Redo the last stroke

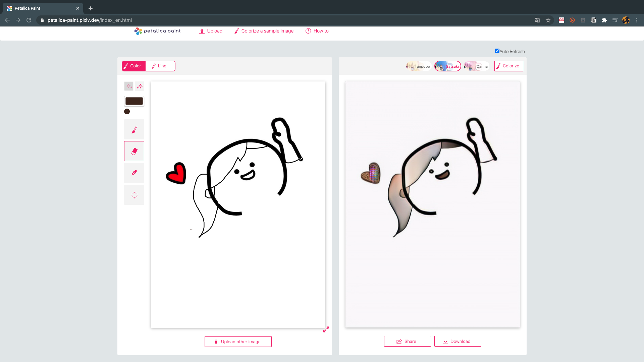pyautogui.click(x=140, y=86)
